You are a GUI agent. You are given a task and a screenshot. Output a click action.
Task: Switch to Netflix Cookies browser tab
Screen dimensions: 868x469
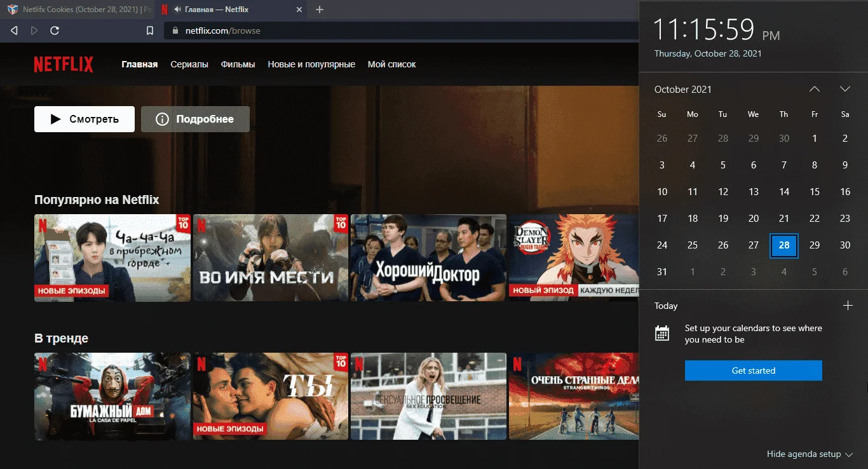tap(79, 10)
